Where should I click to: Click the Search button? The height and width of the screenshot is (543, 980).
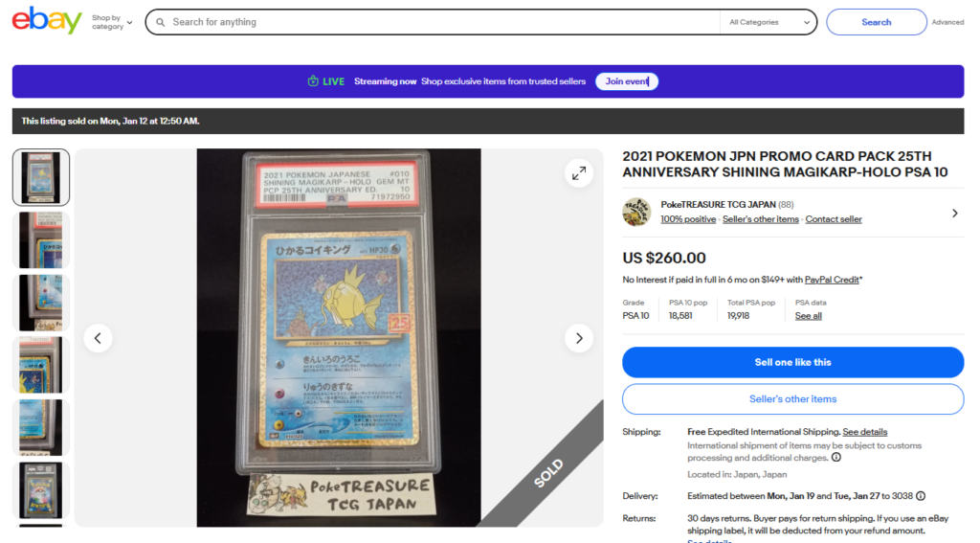877,22
